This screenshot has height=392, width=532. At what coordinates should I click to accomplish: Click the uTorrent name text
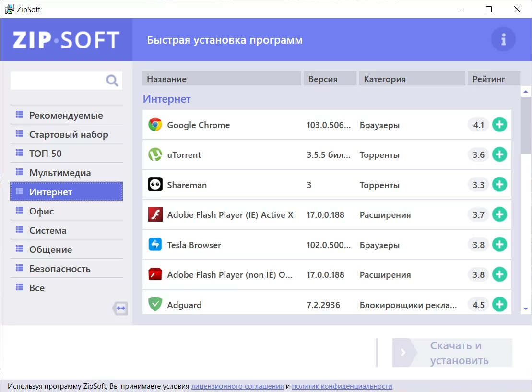click(184, 155)
